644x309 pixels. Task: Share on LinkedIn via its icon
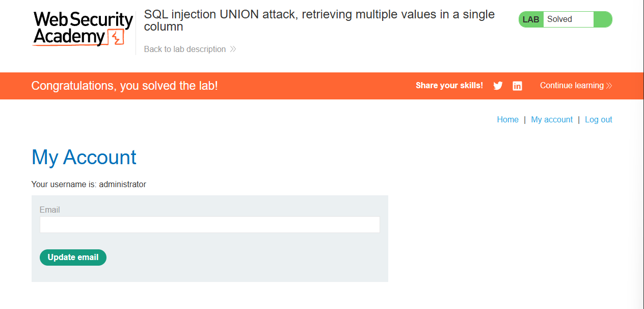517,86
